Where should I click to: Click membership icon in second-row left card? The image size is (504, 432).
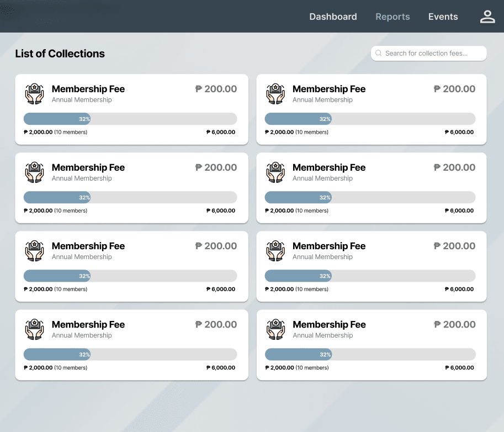[x=34, y=172]
